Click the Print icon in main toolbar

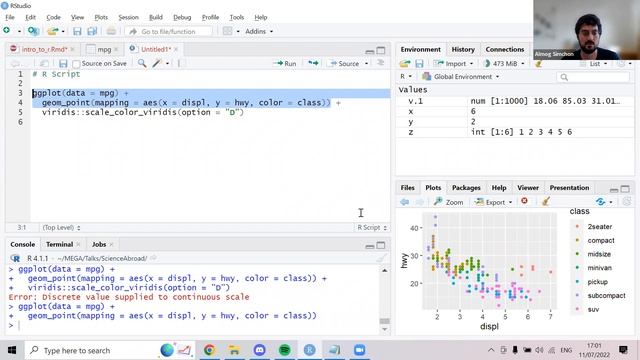[x=111, y=31]
